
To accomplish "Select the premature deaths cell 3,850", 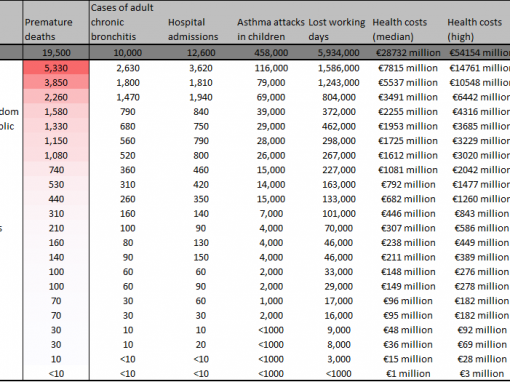I will click(56, 83).
